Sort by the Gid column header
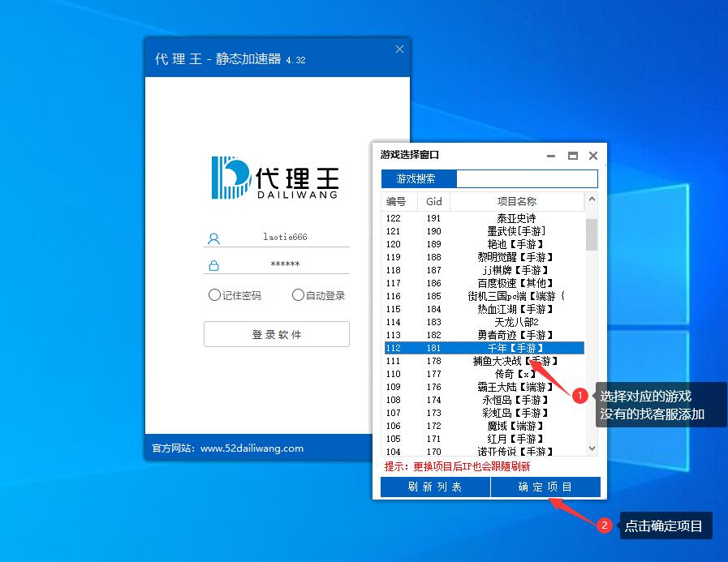 [433, 201]
